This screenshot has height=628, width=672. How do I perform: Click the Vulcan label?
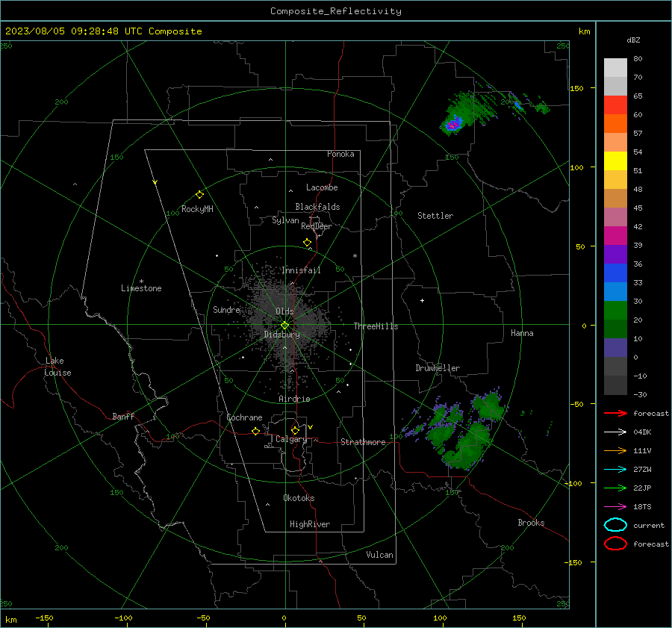tap(379, 555)
